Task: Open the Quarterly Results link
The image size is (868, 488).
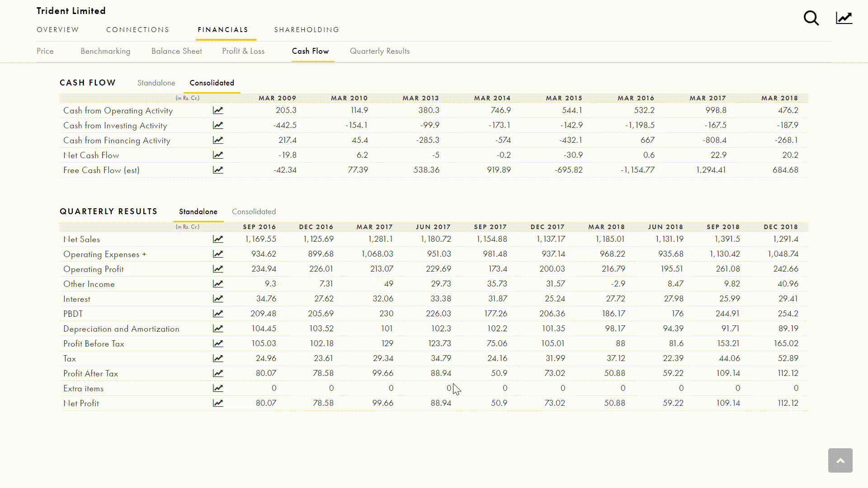Action: [x=379, y=51]
